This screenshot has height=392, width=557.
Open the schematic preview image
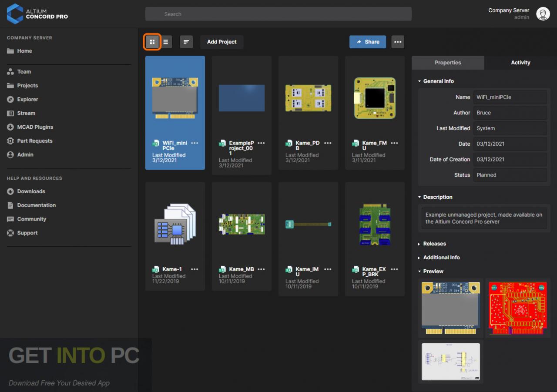pyautogui.click(x=451, y=362)
